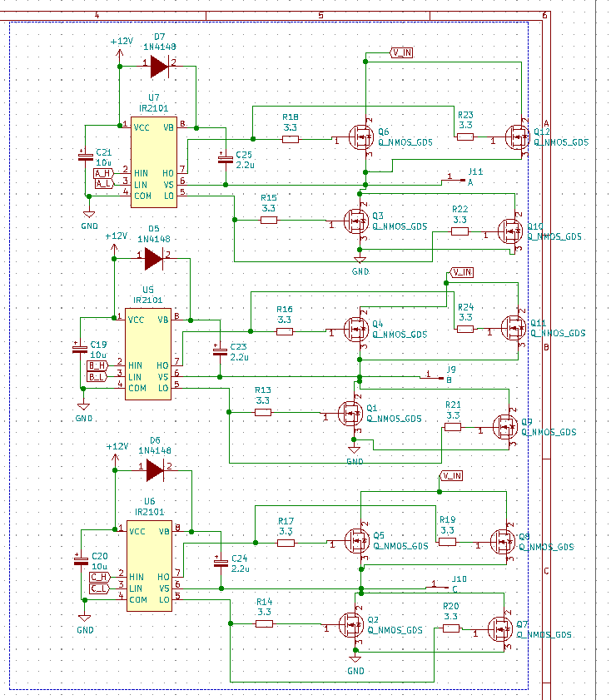Click the D7 1N4148 diode symbol
This screenshot has width=616, height=700.
tap(159, 67)
